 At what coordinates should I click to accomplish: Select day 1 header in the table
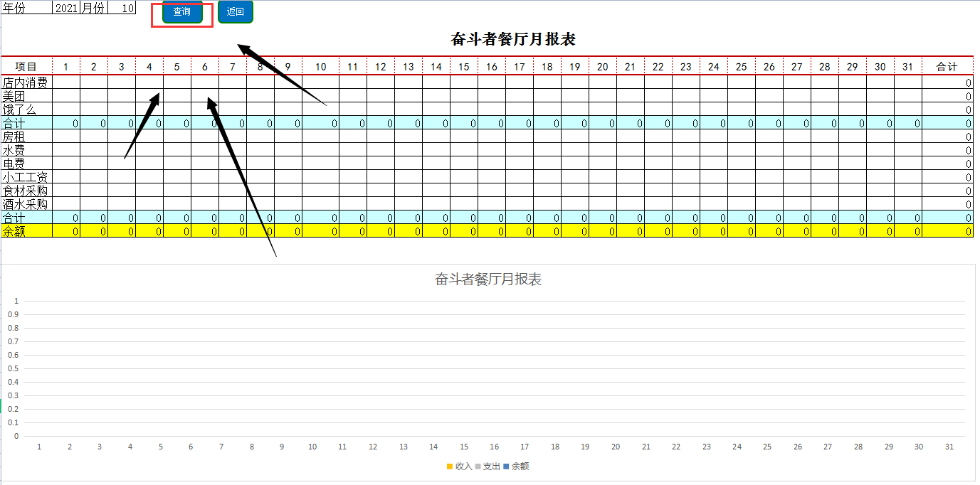click(66, 67)
